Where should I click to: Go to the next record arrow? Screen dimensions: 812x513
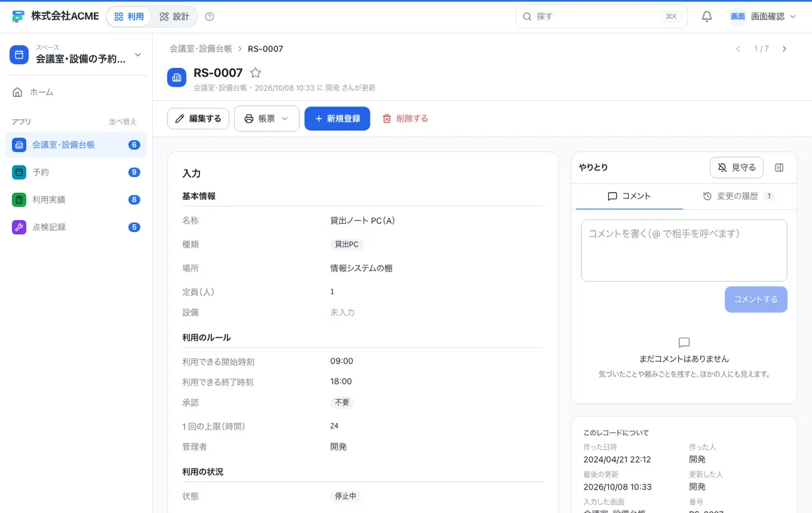[785, 49]
